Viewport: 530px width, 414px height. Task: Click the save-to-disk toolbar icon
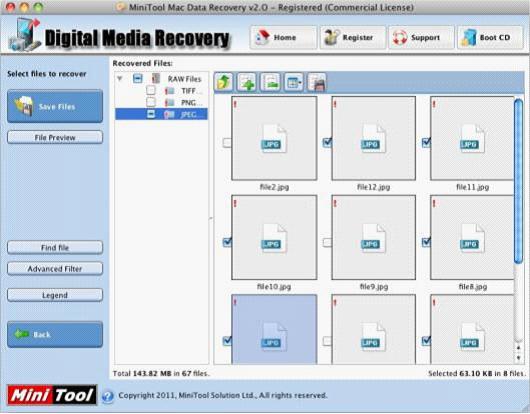click(317, 82)
